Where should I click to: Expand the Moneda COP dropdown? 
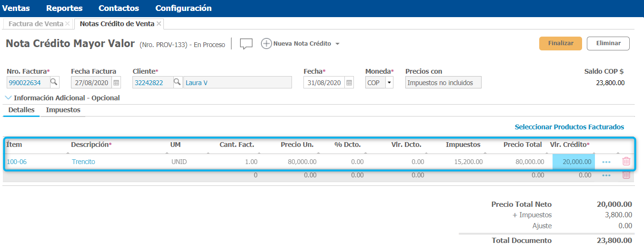tap(389, 83)
